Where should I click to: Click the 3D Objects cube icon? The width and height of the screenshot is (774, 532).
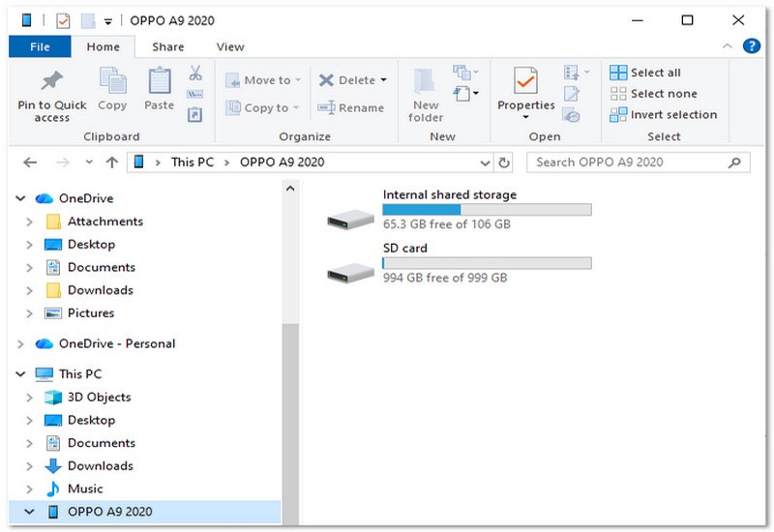click(53, 398)
